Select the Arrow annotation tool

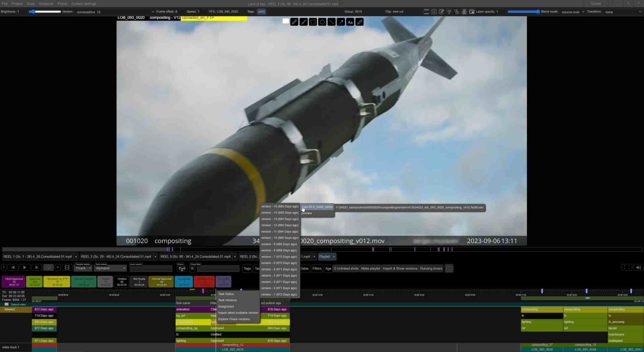point(341,22)
